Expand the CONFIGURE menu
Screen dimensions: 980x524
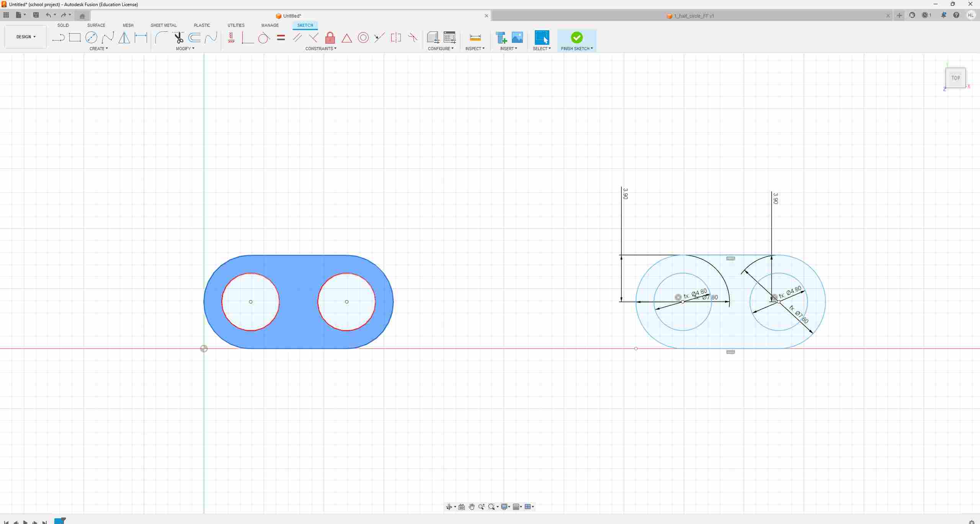tap(441, 49)
